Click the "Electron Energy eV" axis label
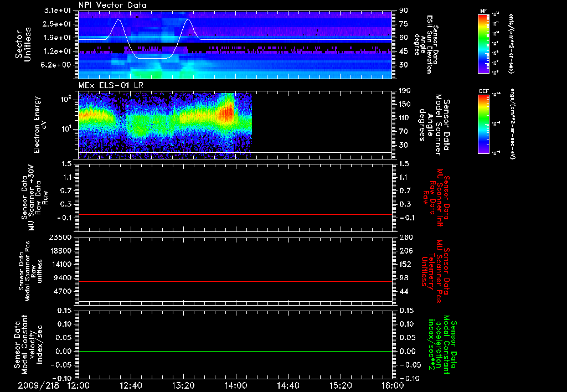The height and width of the screenshot is (392, 567). [40, 125]
